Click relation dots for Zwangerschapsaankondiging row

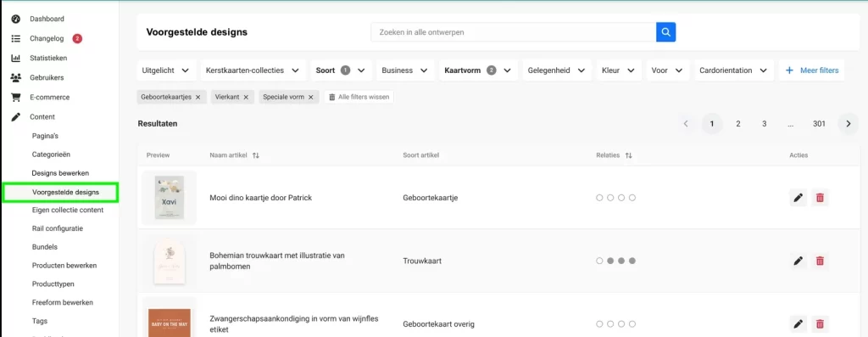pyautogui.click(x=615, y=324)
